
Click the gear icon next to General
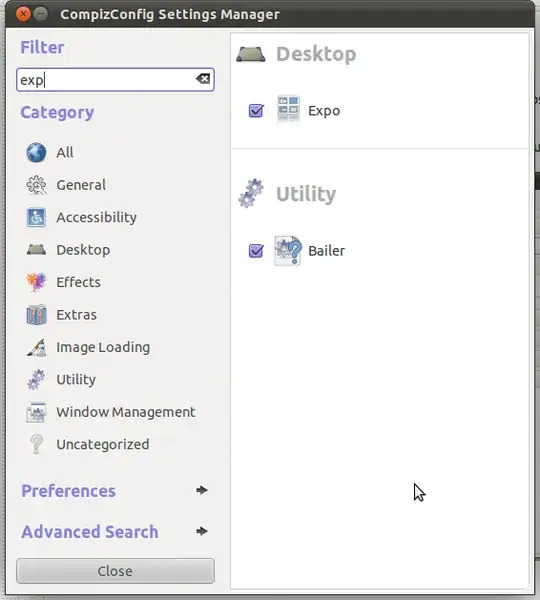(x=36, y=185)
